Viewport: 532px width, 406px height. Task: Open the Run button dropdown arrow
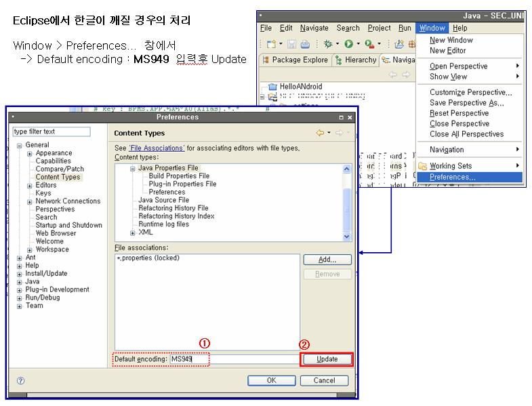[x=358, y=43]
